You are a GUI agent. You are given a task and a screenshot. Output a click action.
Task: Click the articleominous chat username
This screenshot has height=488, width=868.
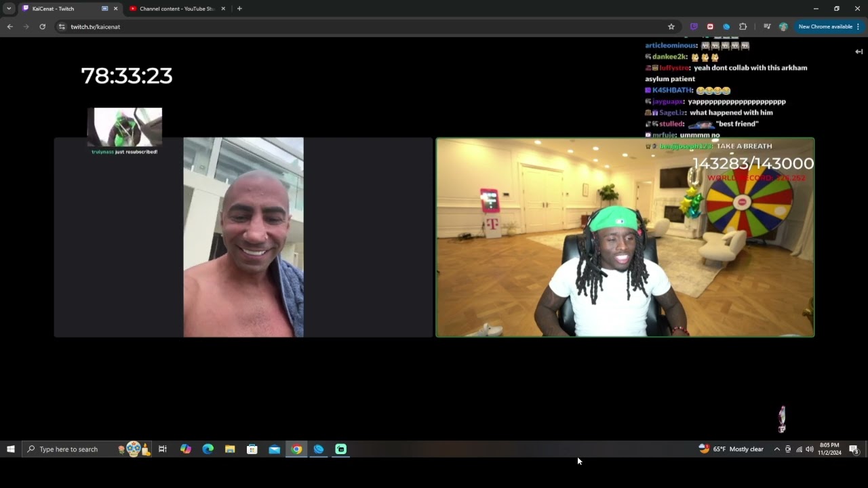coord(671,45)
